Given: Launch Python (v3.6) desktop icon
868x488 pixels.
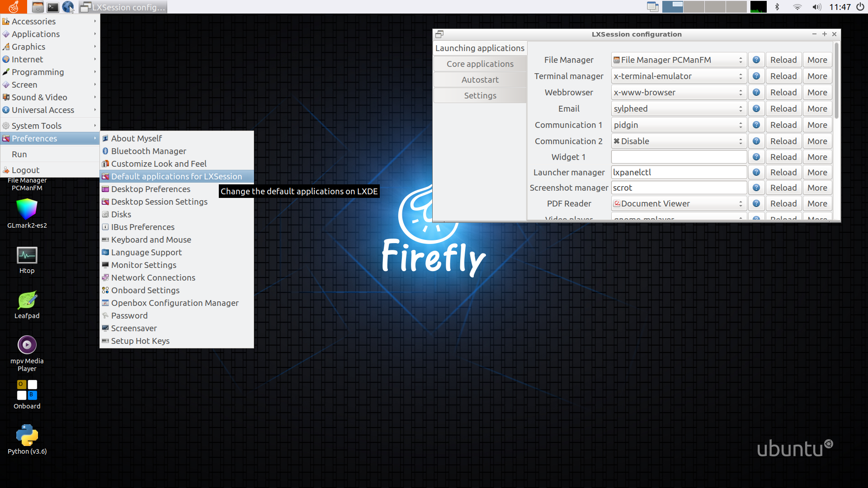Looking at the screenshot, I should 27,439.
